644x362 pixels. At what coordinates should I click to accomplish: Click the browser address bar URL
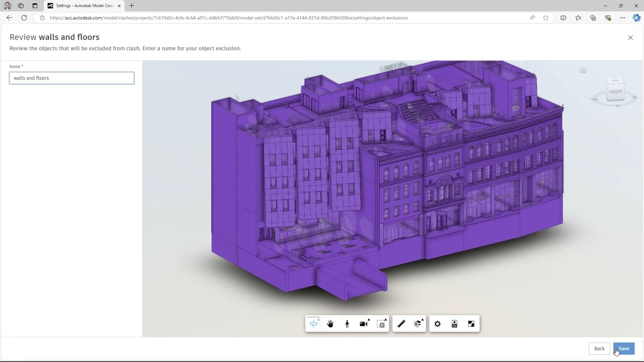point(229,18)
